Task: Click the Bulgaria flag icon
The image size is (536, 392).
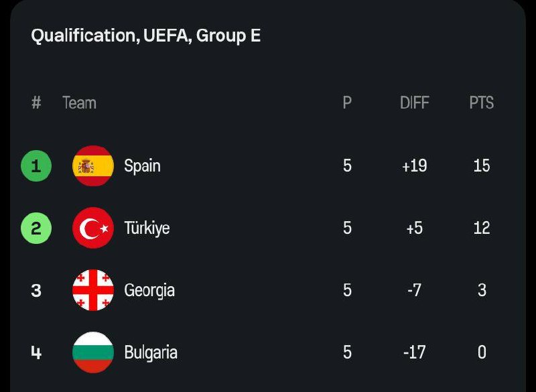Action: [x=92, y=352]
